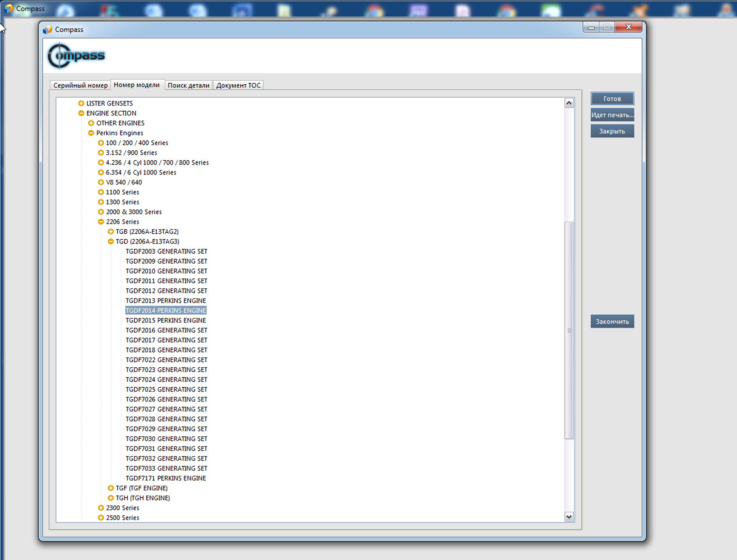Expand the 1100 Series node
The width and height of the screenshot is (737, 560).
click(101, 192)
